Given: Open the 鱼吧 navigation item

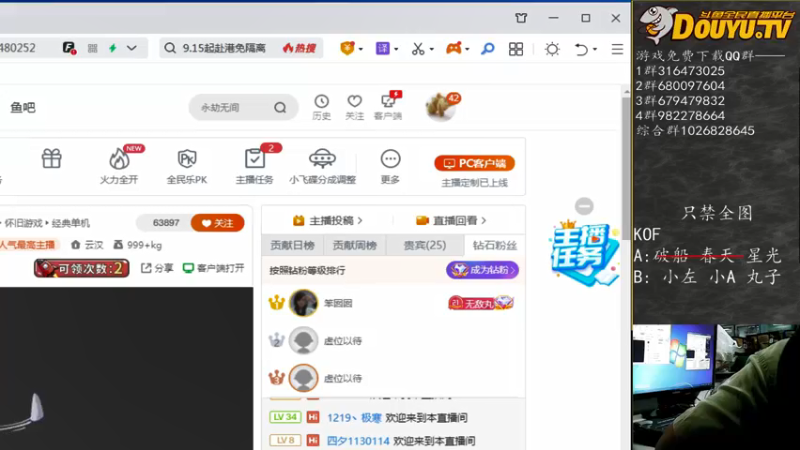Looking at the screenshot, I should 23,108.
